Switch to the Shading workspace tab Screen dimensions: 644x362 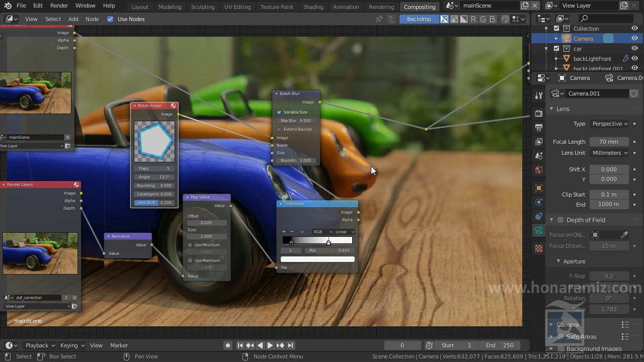point(313,7)
